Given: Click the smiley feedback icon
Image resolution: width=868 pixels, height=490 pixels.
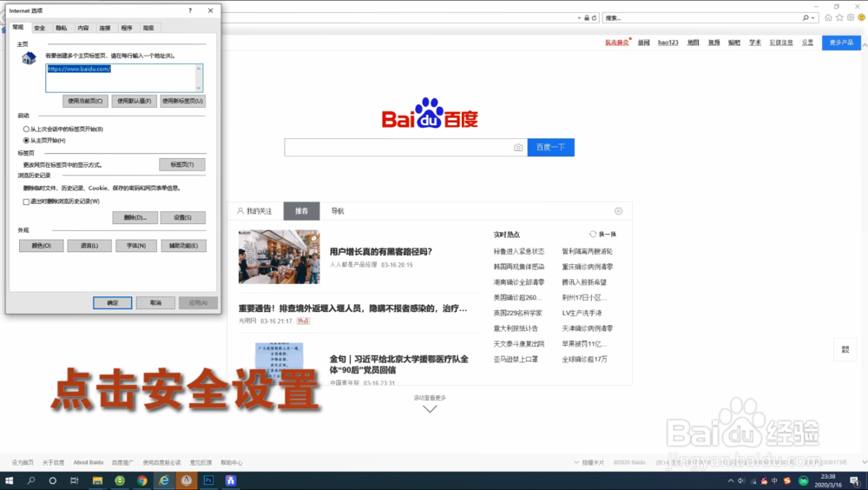Looking at the screenshot, I should click(x=861, y=17).
